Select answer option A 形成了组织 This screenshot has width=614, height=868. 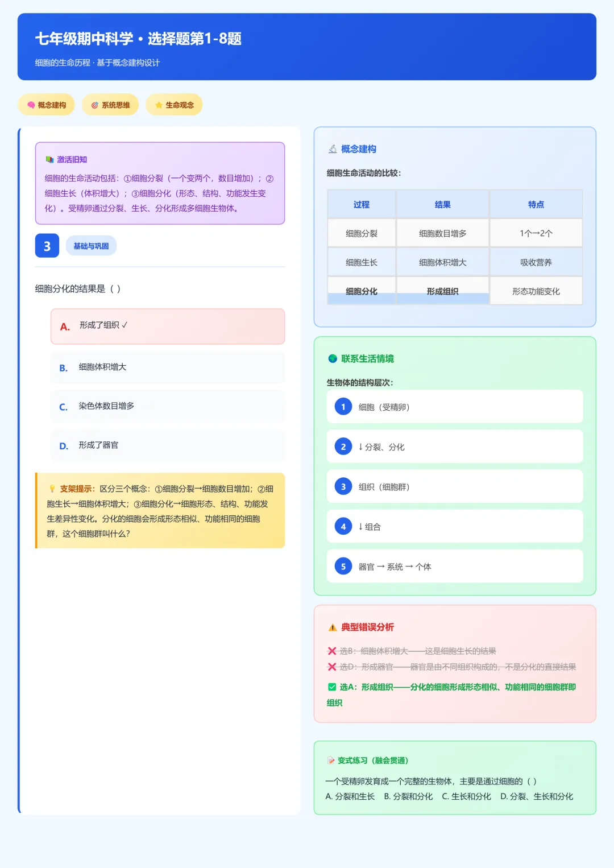point(168,326)
